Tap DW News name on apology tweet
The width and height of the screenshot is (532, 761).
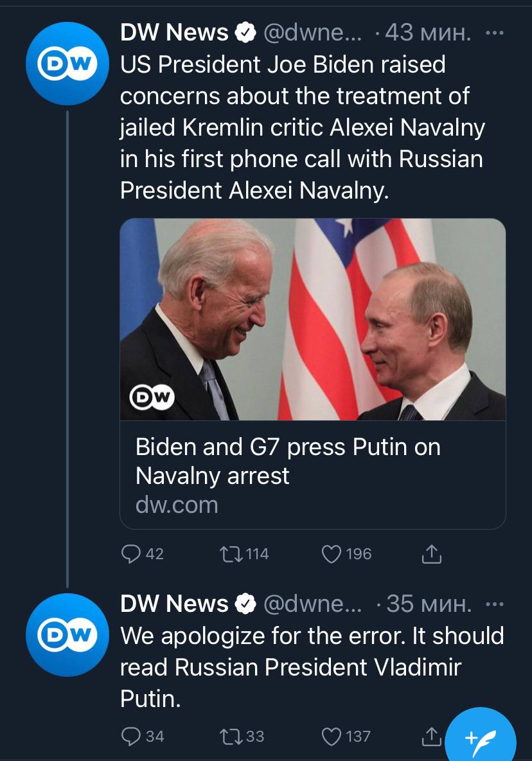tap(174, 604)
